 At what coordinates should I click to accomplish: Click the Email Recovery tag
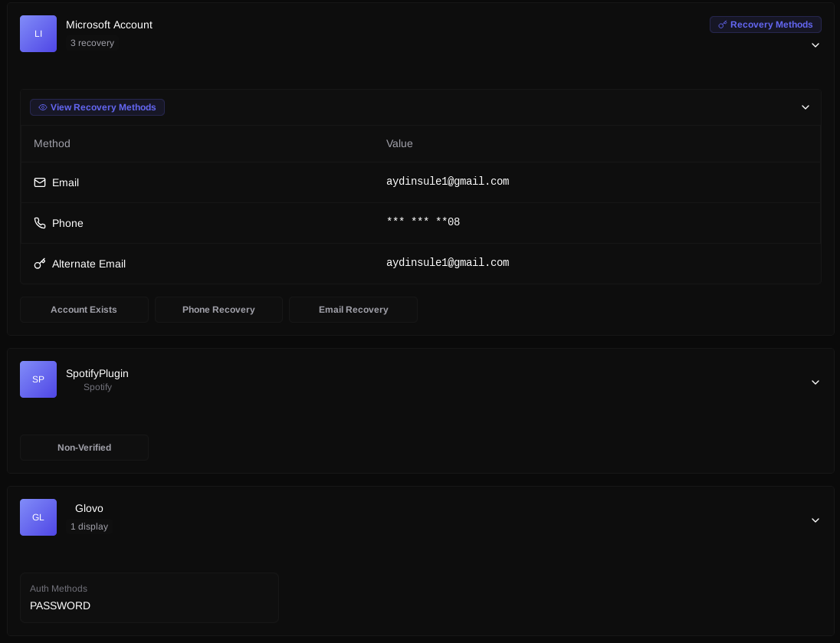click(353, 310)
